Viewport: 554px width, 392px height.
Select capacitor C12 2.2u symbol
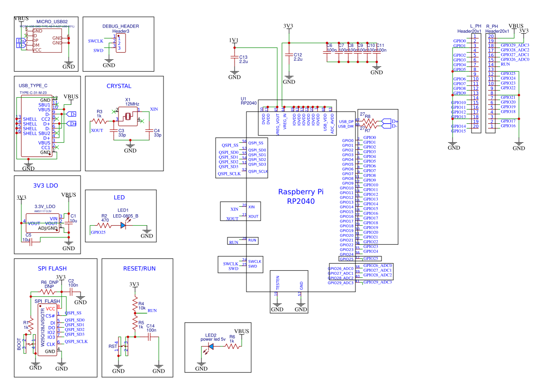(x=289, y=55)
